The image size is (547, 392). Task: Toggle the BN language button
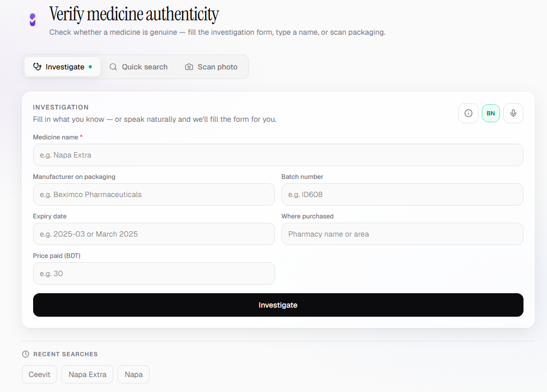click(490, 113)
